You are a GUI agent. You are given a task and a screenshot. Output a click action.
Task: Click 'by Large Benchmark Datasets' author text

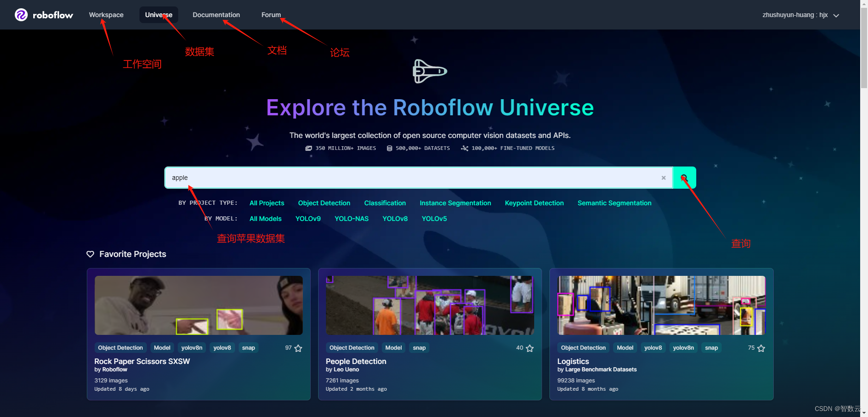point(597,369)
